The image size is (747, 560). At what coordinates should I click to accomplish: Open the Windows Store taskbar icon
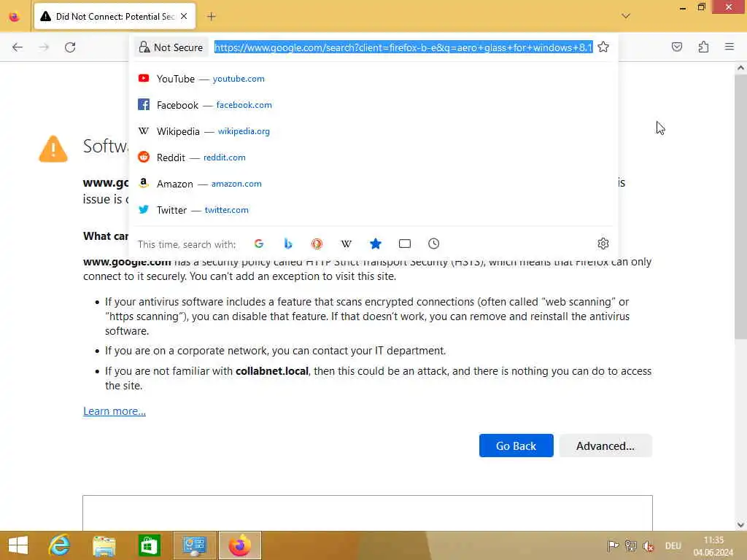click(149, 545)
